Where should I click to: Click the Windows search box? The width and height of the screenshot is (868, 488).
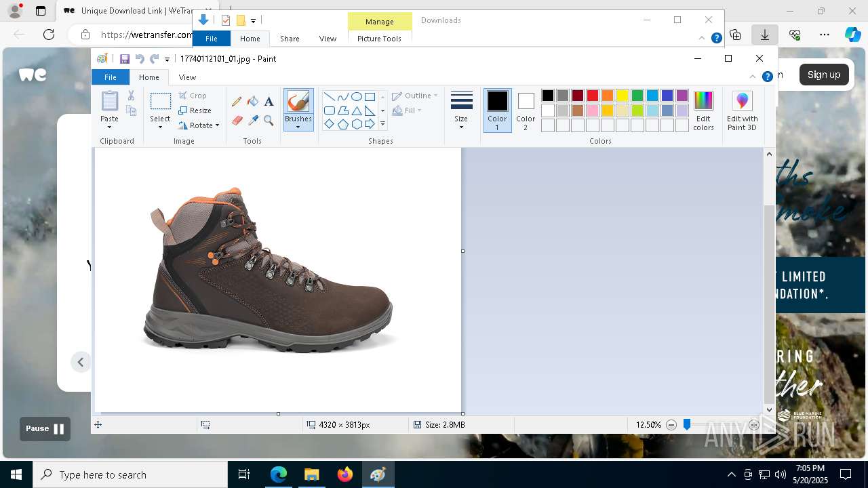pos(130,474)
